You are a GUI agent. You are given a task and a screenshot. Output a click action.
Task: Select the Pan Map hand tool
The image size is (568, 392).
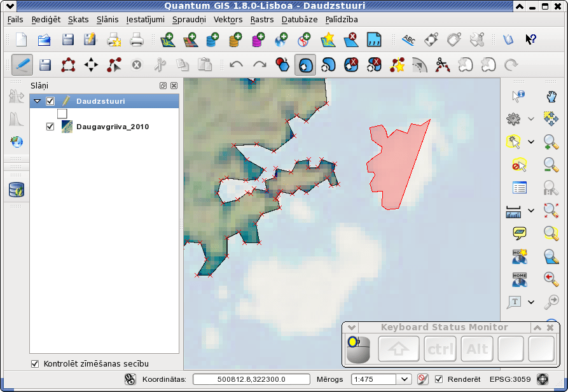[x=551, y=96]
